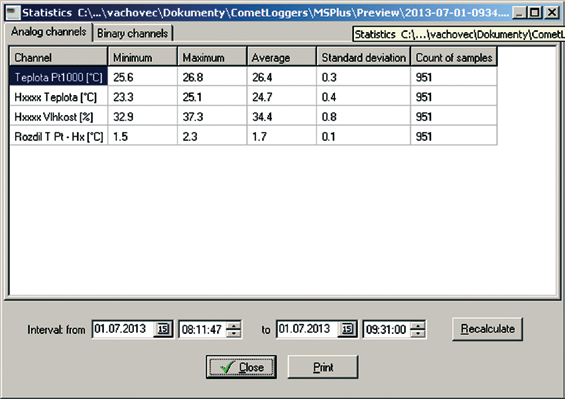This screenshot has width=565, height=399.
Task: Sort by the Channel column header
Action: (x=58, y=57)
